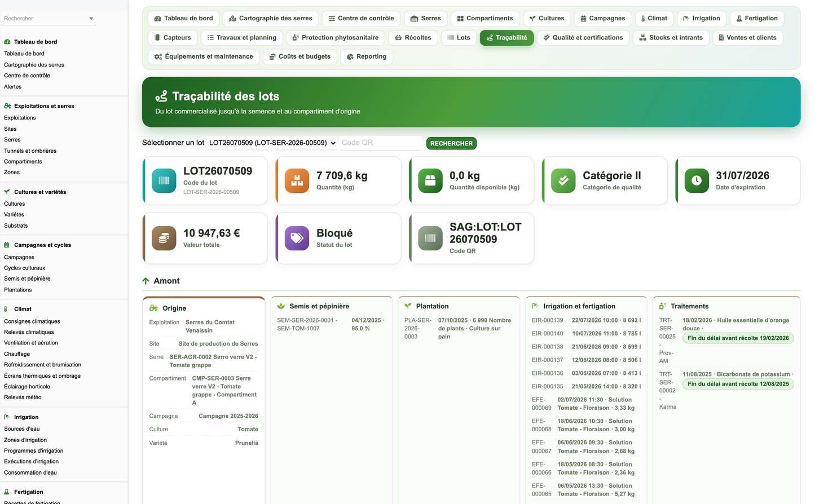The height and width of the screenshot is (504, 815).
Task: Open the Lots tab
Action: (459, 38)
